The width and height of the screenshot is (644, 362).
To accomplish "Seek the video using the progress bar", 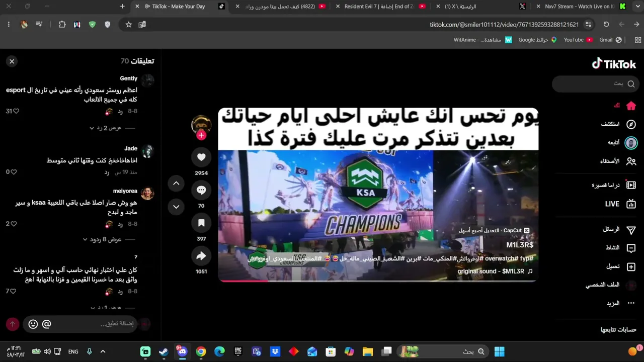I will [x=378, y=281].
